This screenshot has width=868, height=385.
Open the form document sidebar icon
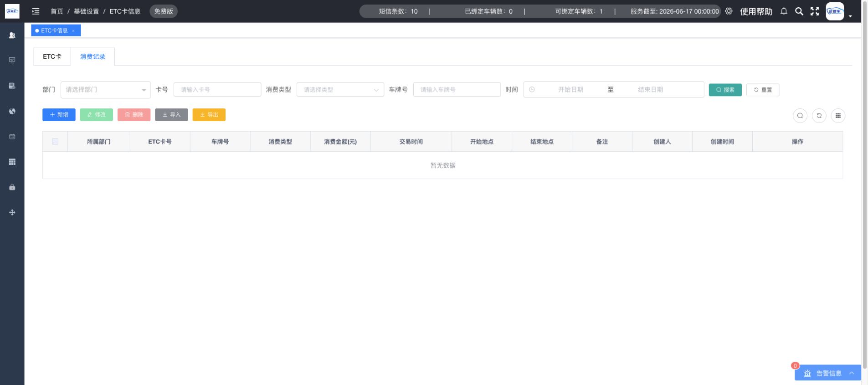(x=12, y=86)
